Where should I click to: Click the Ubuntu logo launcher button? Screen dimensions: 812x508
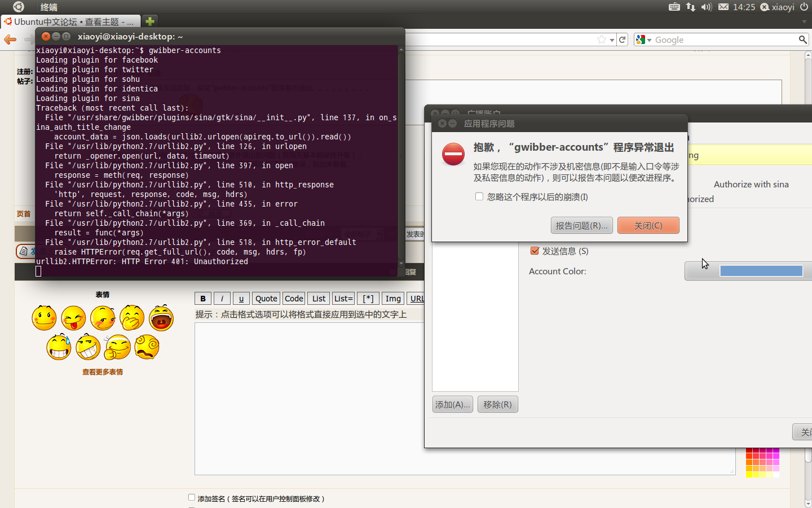[x=18, y=7]
